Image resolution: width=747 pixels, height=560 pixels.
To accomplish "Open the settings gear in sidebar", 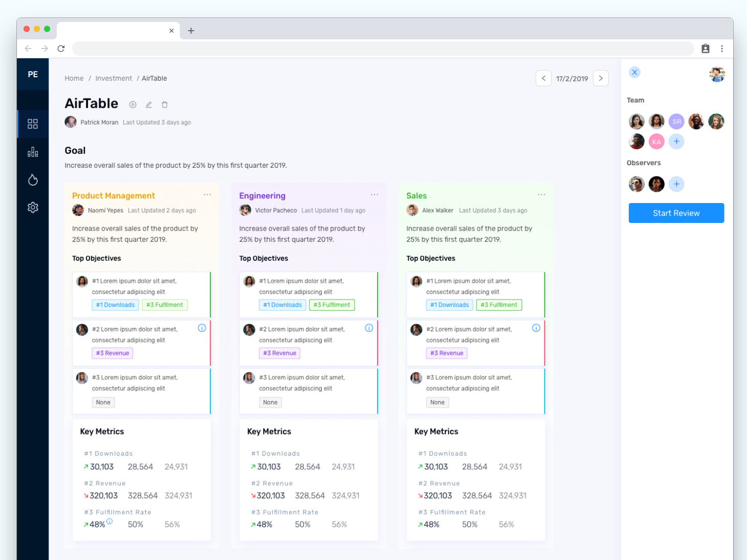I will point(33,207).
